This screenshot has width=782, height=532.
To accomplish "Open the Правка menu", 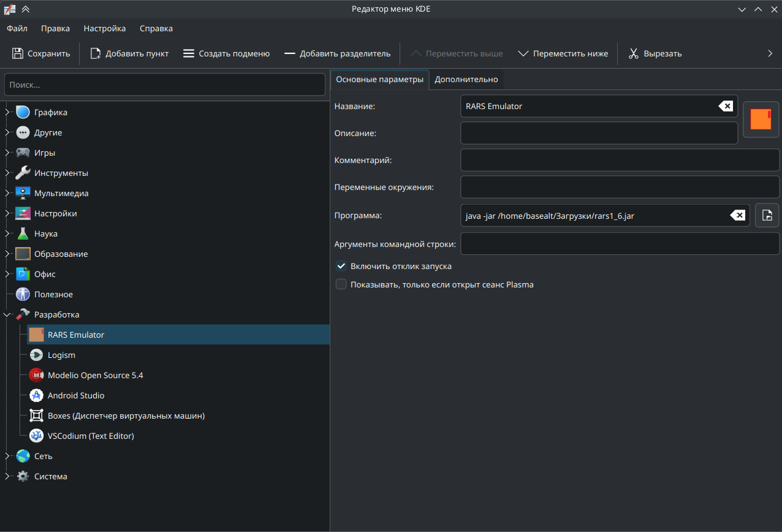I will (56, 28).
